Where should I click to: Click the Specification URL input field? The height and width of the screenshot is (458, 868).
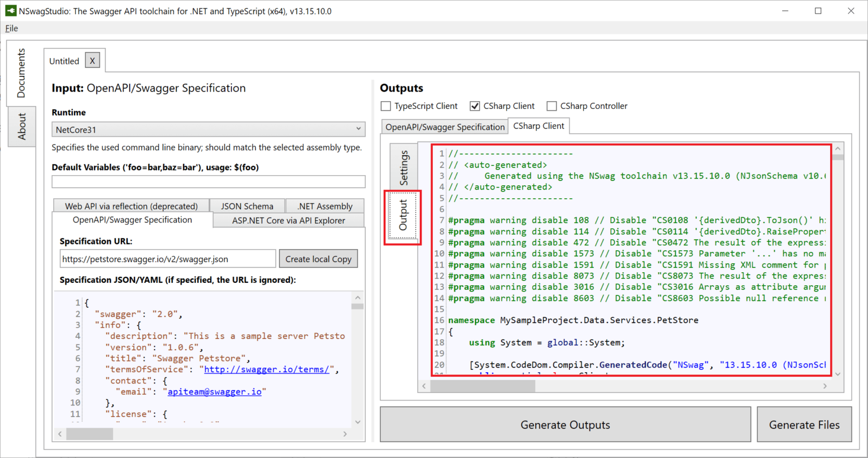pos(168,259)
